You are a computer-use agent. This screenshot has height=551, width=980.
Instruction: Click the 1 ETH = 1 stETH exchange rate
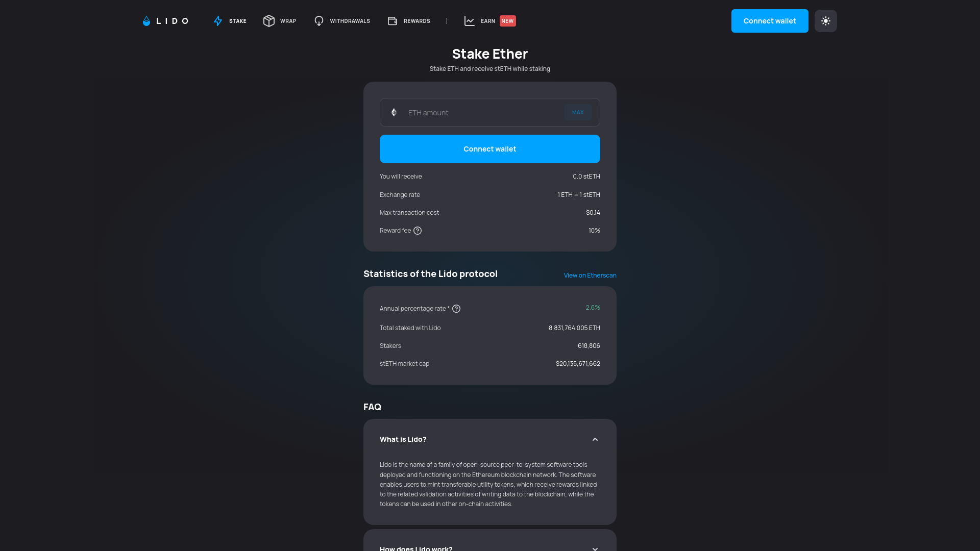point(579,195)
